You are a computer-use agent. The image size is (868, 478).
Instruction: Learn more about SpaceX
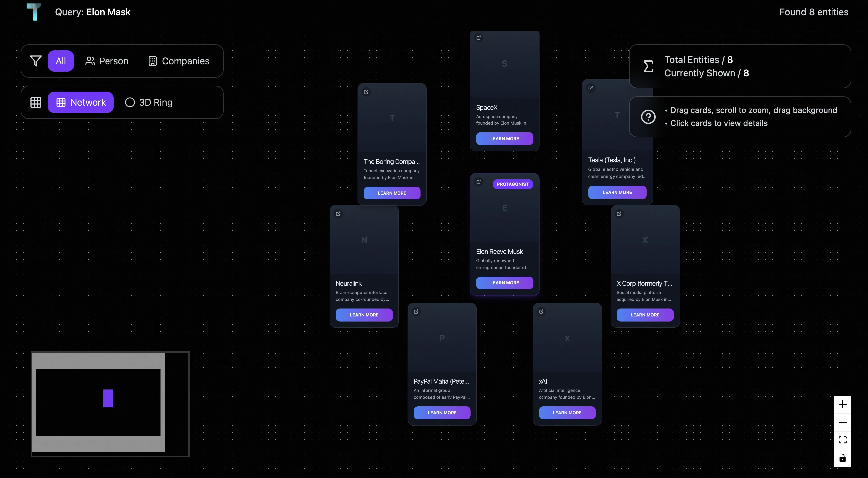(x=505, y=138)
